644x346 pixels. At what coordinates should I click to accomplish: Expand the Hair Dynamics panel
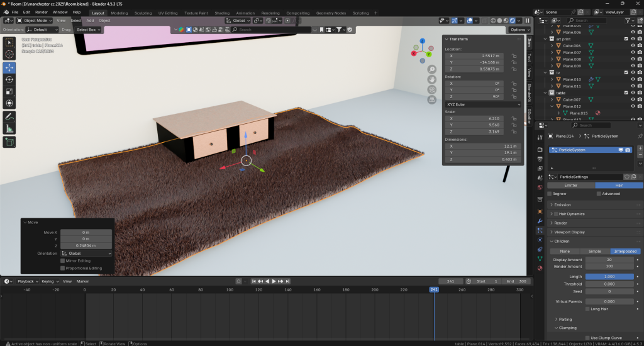point(571,214)
